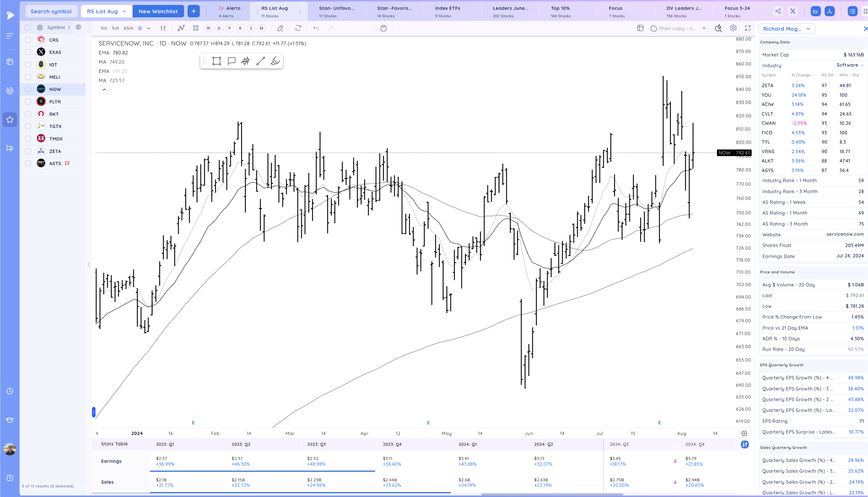
Task: Select the rectangle drawing tool
Action: [x=217, y=61]
